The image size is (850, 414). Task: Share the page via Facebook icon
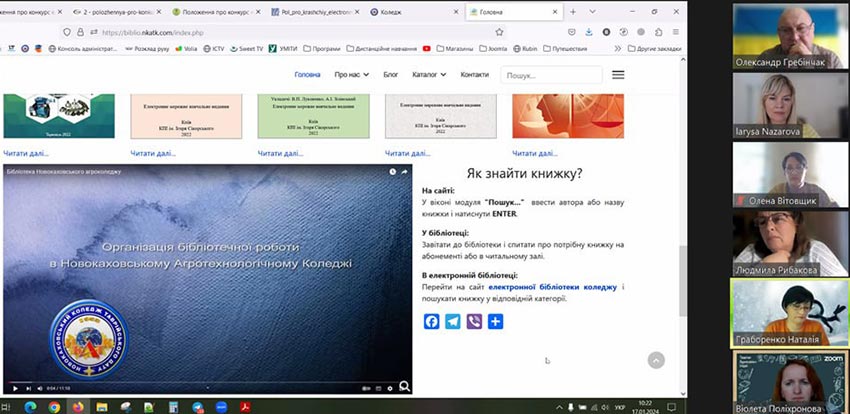432,322
